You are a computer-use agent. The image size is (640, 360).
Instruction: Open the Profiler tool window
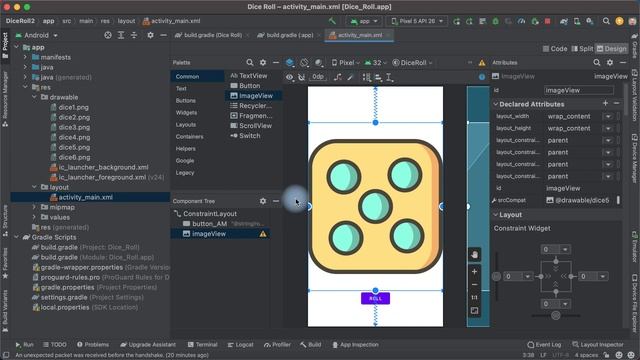tap(277, 344)
